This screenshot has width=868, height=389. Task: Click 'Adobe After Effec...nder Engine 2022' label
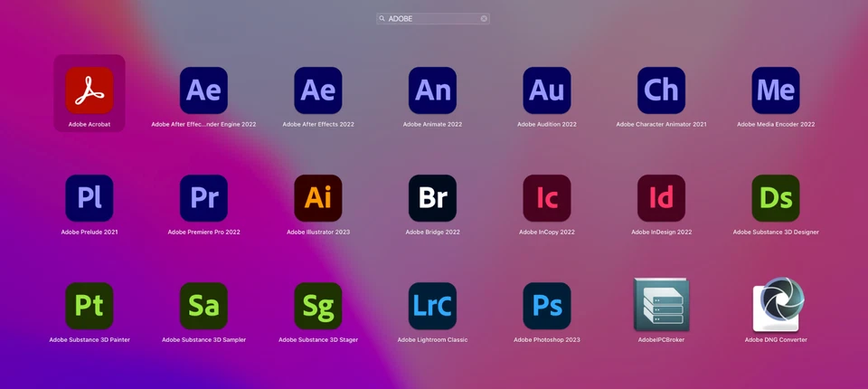(x=203, y=125)
